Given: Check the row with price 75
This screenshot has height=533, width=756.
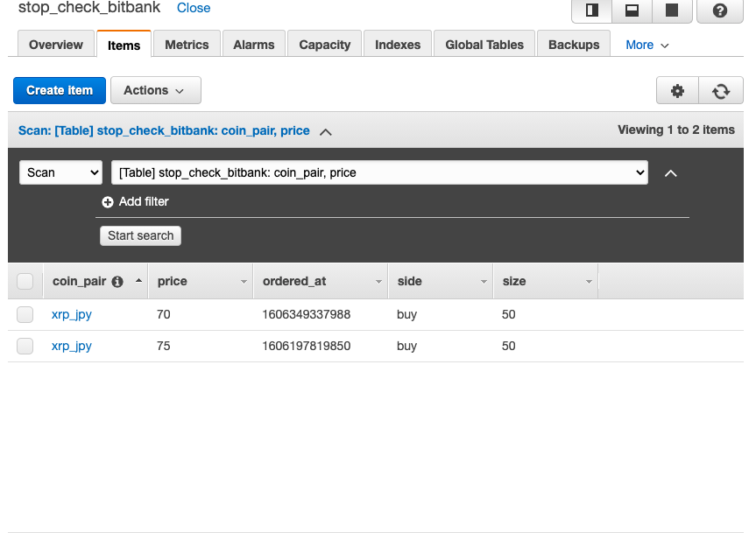Looking at the screenshot, I should click(x=25, y=347).
